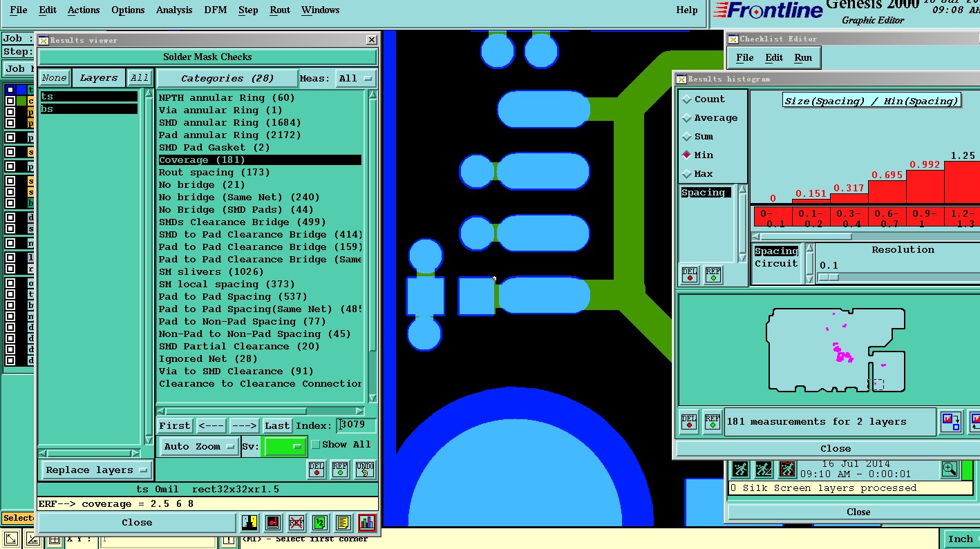Click REF icon beside measurements count
Viewport: 980px width, 549px height.
click(713, 421)
